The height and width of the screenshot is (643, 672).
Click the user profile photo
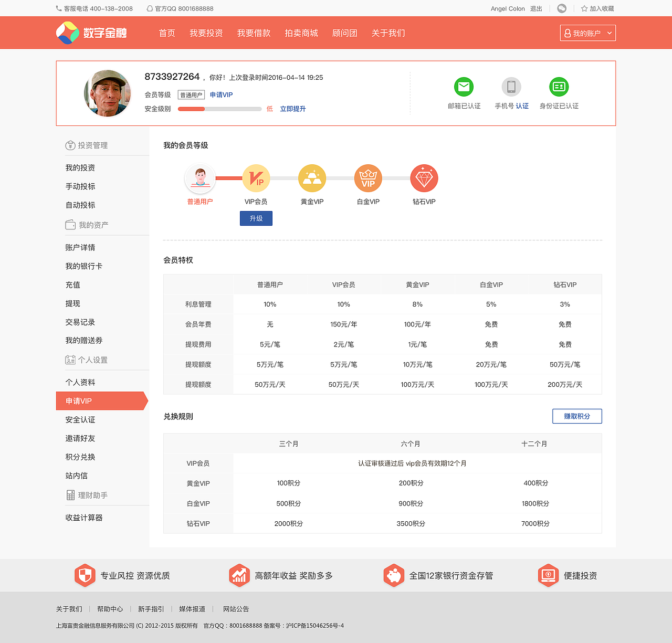[x=108, y=93]
